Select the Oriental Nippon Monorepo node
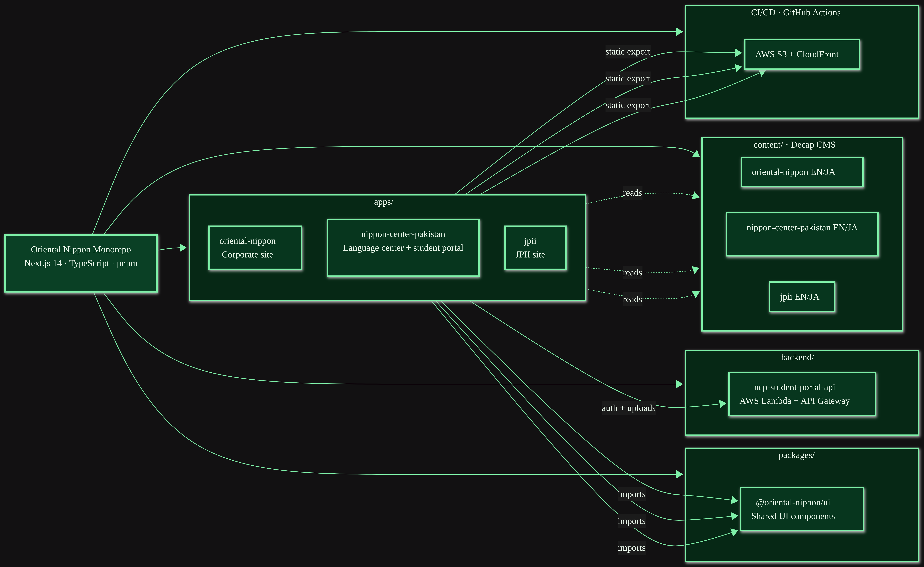The width and height of the screenshot is (924, 567). [x=81, y=263]
